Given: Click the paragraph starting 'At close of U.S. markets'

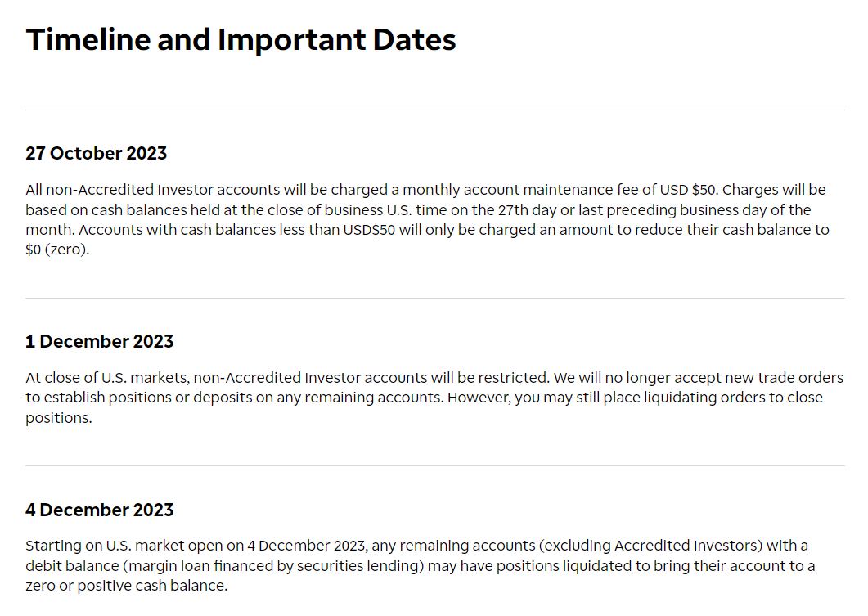Looking at the screenshot, I should (434, 398).
